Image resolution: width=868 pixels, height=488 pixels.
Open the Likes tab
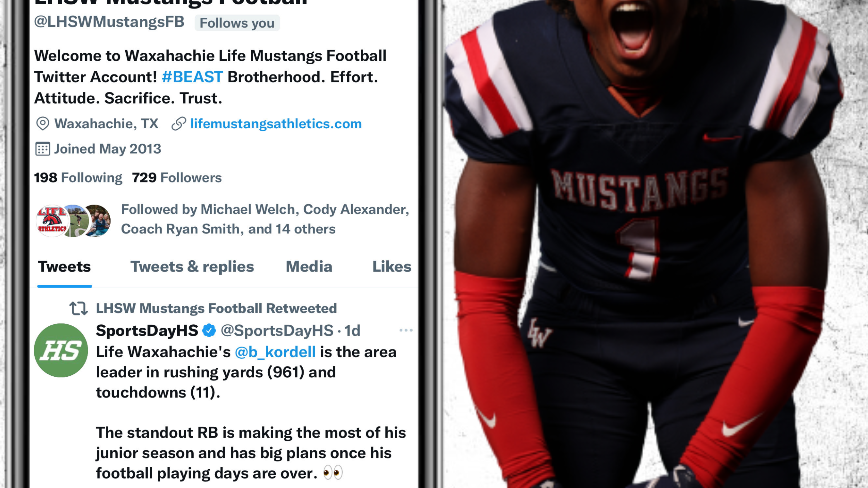(x=392, y=266)
